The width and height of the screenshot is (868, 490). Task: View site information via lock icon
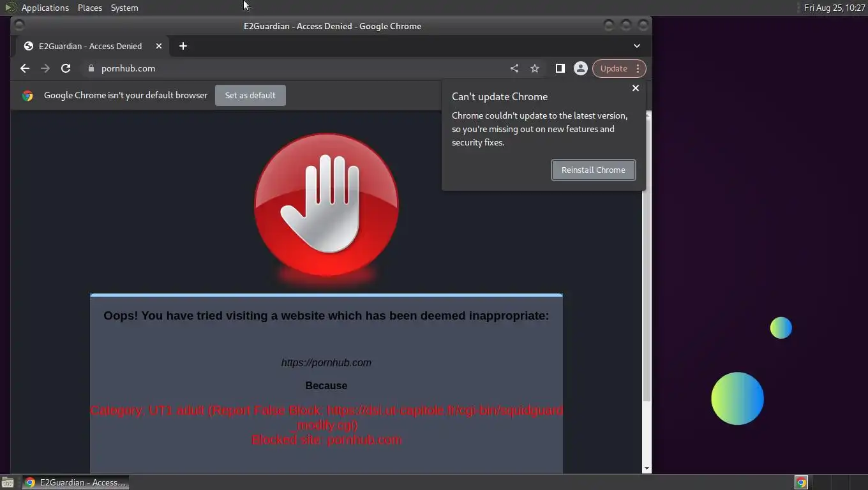point(91,68)
